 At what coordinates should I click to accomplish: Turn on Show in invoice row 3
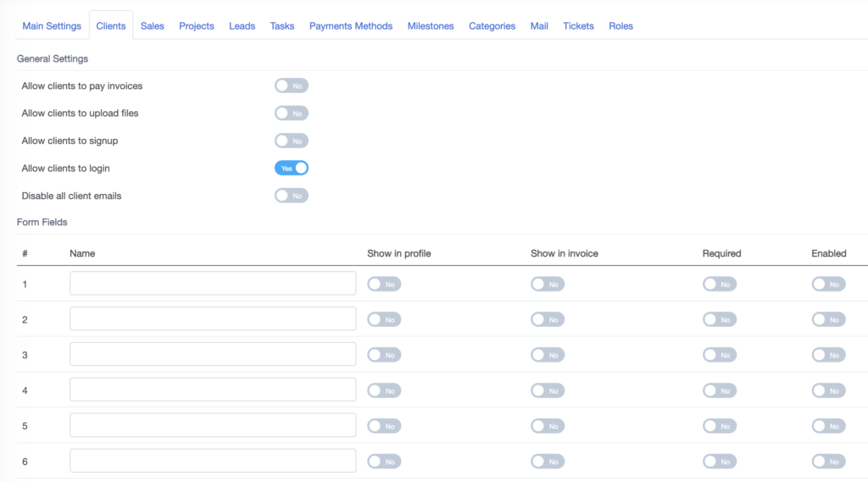tap(548, 355)
